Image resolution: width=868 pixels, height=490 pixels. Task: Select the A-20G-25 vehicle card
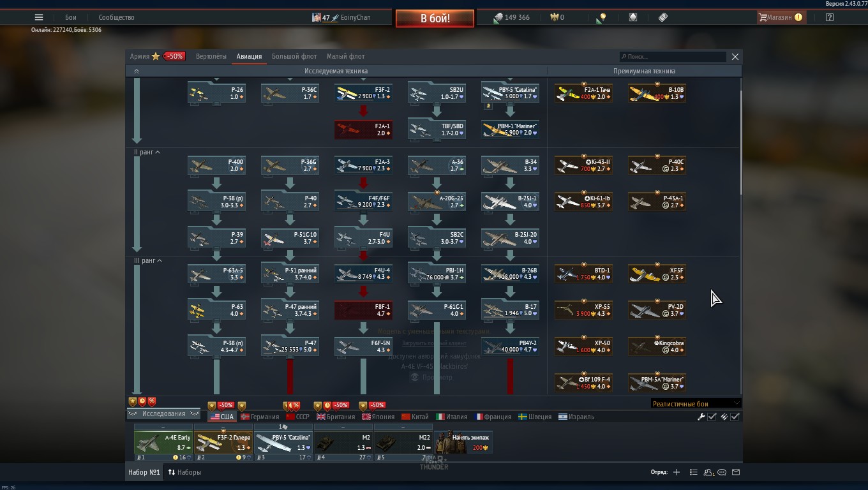(437, 202)
